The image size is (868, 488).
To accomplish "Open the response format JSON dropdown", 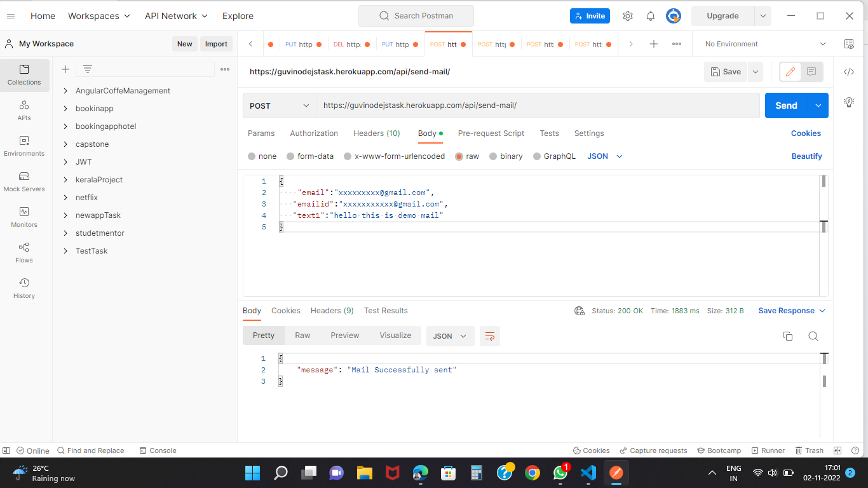I will click(x=451, y=336).
